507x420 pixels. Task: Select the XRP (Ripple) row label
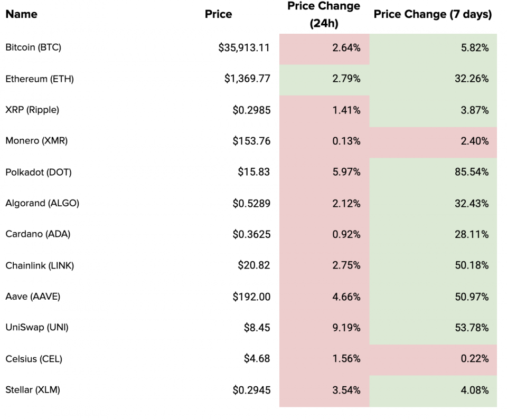(x=32, y=110)
